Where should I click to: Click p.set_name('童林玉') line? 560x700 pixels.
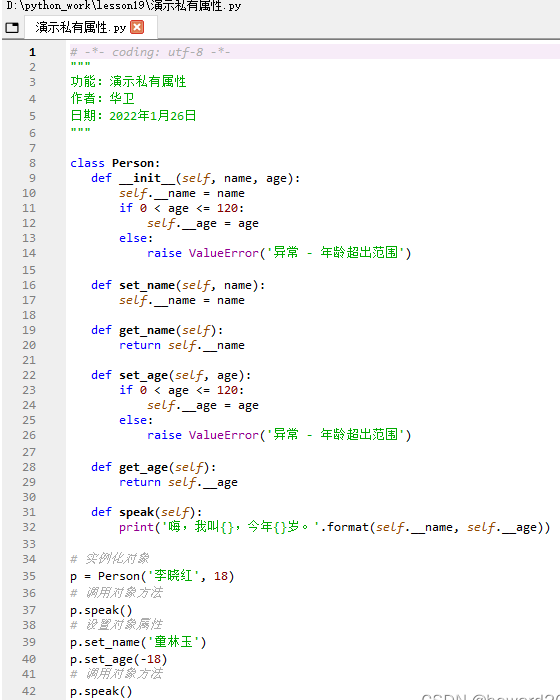click(138, 642)
